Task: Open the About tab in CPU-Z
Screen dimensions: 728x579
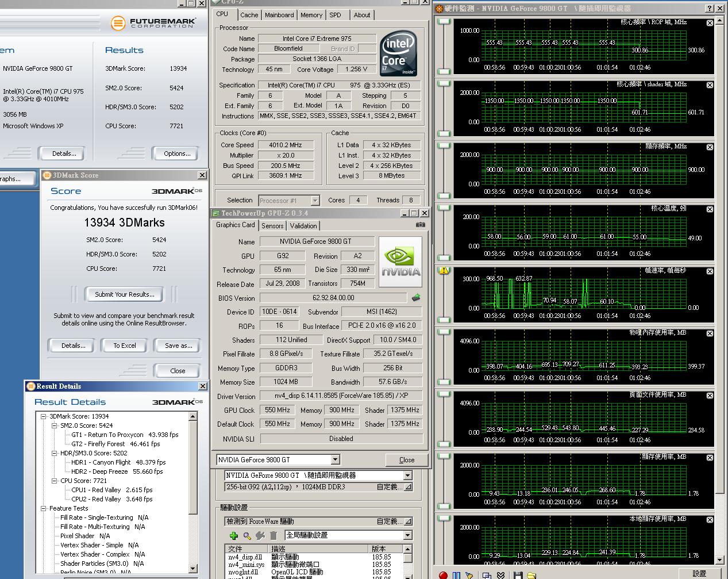Action: 362,15
